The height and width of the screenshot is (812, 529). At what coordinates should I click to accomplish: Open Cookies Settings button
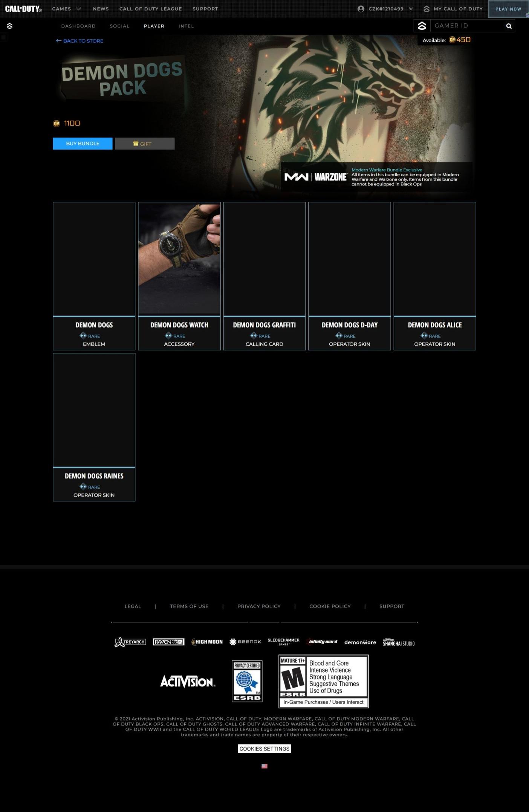(x=264, y=749)
